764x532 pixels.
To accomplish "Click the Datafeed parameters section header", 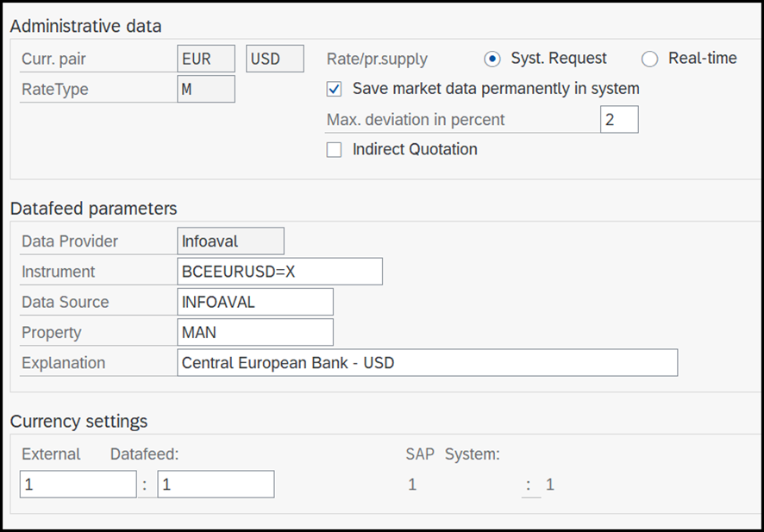I will click(x=95, y=209).
